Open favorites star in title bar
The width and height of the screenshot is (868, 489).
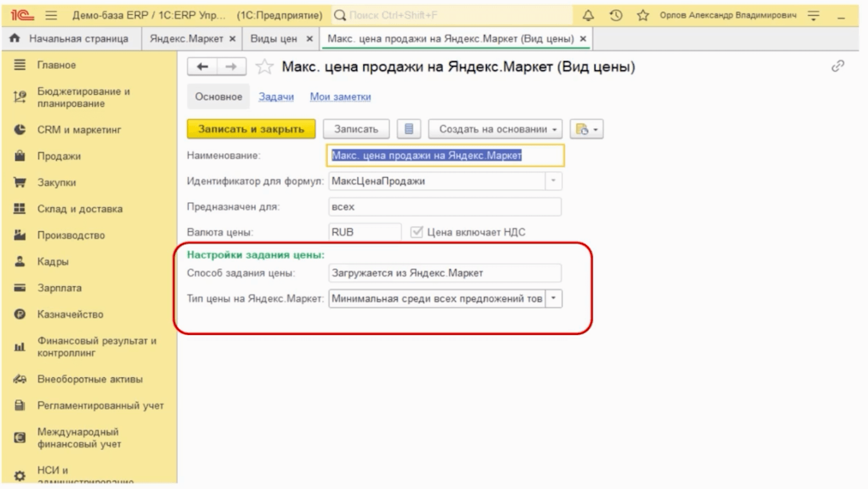(x=643, y=16)
